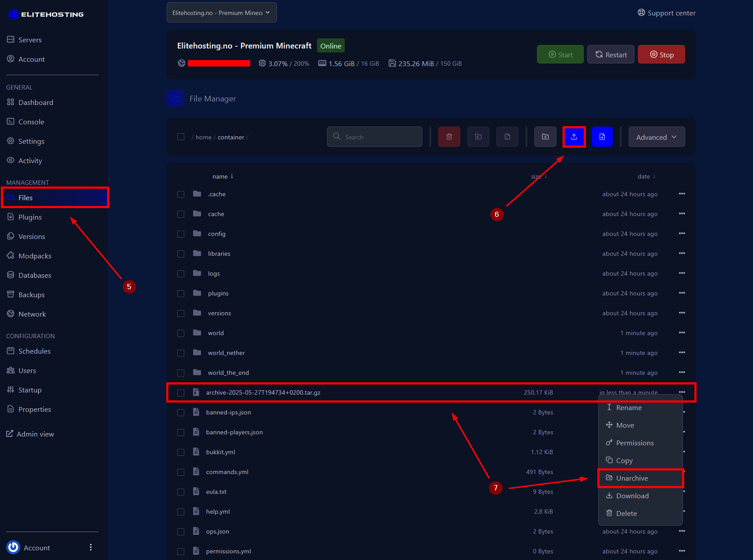The width and height of the screenshot is (753, 560).
Task: Check the box for config folder
Action: coord(181,234)
